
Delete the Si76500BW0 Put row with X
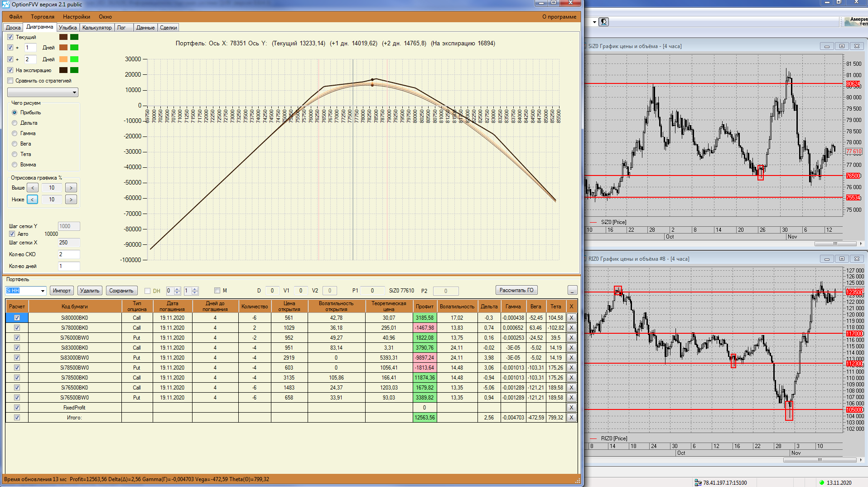point(572,398)
